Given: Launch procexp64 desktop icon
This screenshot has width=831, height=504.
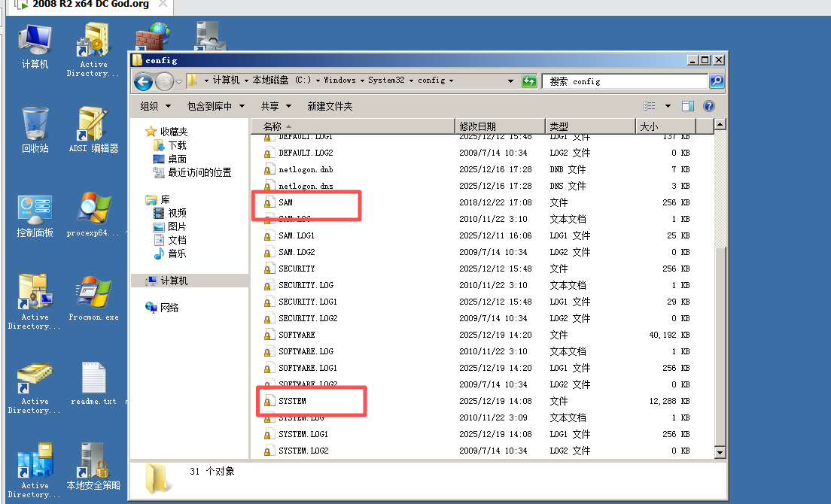Looking at the screenshot, I should (x=93, y=215).
